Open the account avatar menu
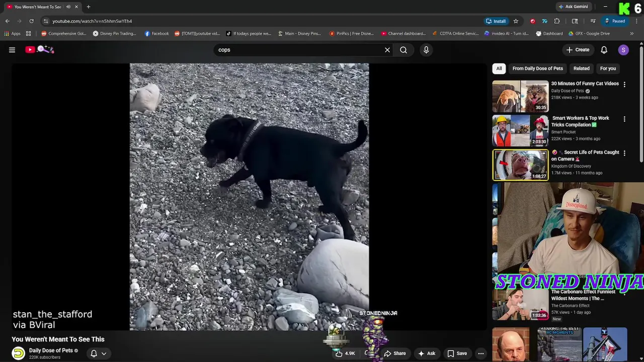This screenshot has width=644, height=362. (623, 50)
